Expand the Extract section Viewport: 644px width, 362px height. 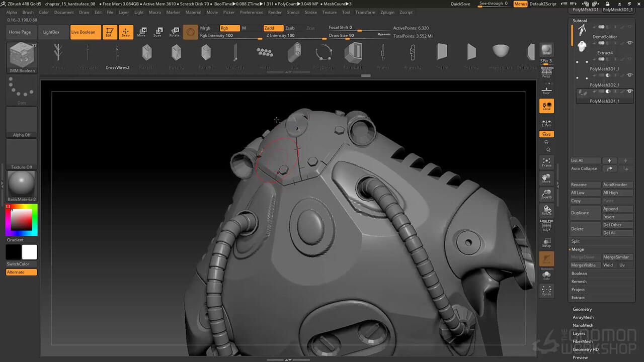[x=578, y=298]
